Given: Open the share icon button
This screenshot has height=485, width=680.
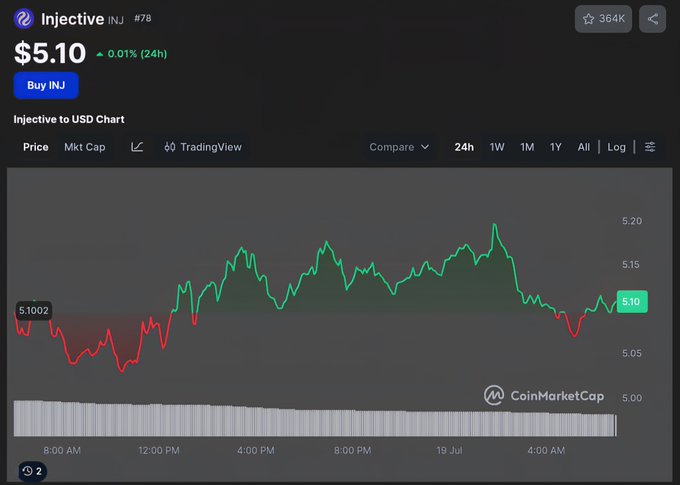Looking at the screenshot, I should point(652,19).
